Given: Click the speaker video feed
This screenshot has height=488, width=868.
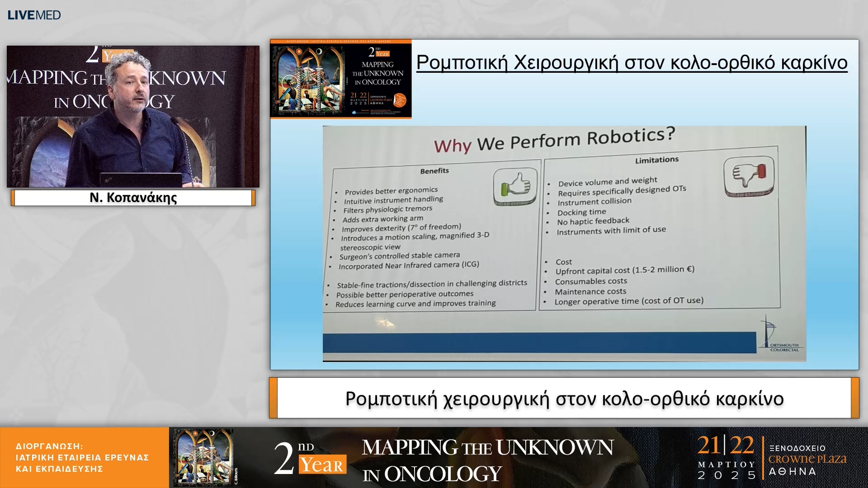Looking at the screenshot, I should pyautogui.click(x=133, y=117).
